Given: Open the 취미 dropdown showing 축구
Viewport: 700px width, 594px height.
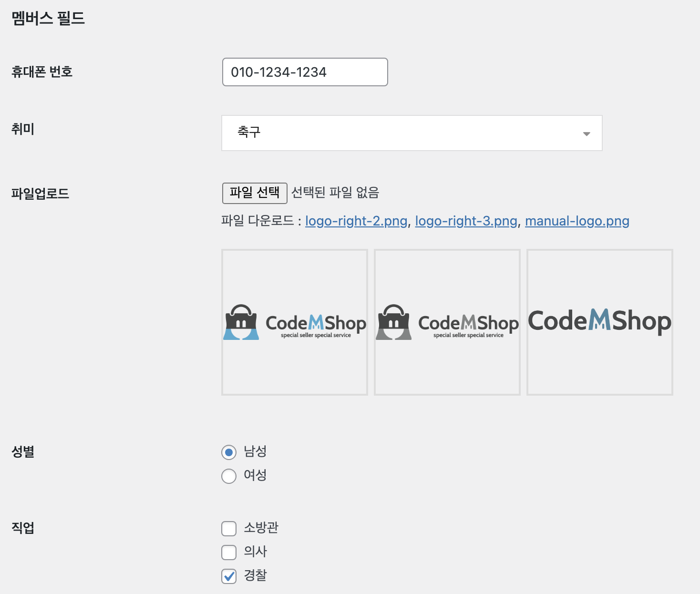Looking at the screenshot, I should tap(412, 133).
